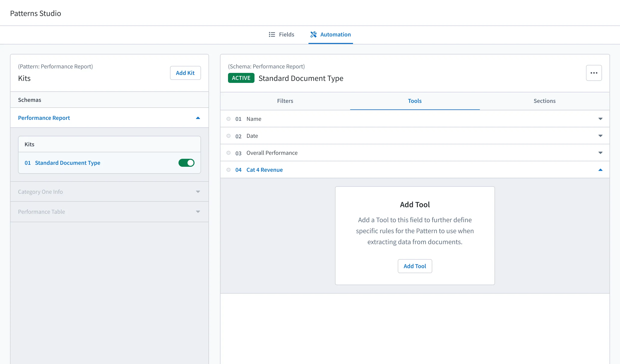
Task: Click the Performance Report schema title
Action: coord(44,118)
